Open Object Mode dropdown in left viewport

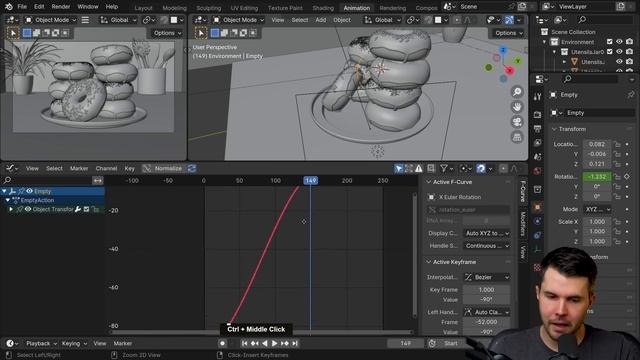tap(51, 20)
